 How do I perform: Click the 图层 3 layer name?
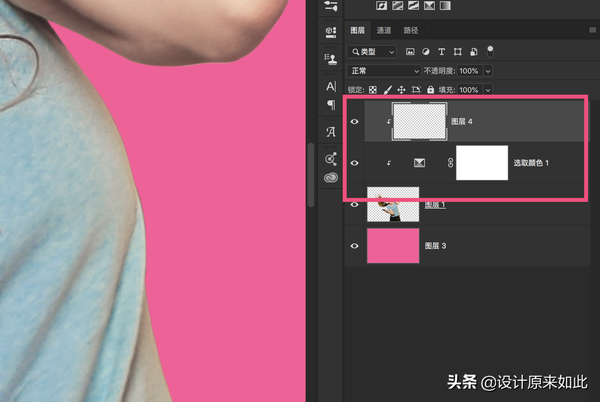435,246
